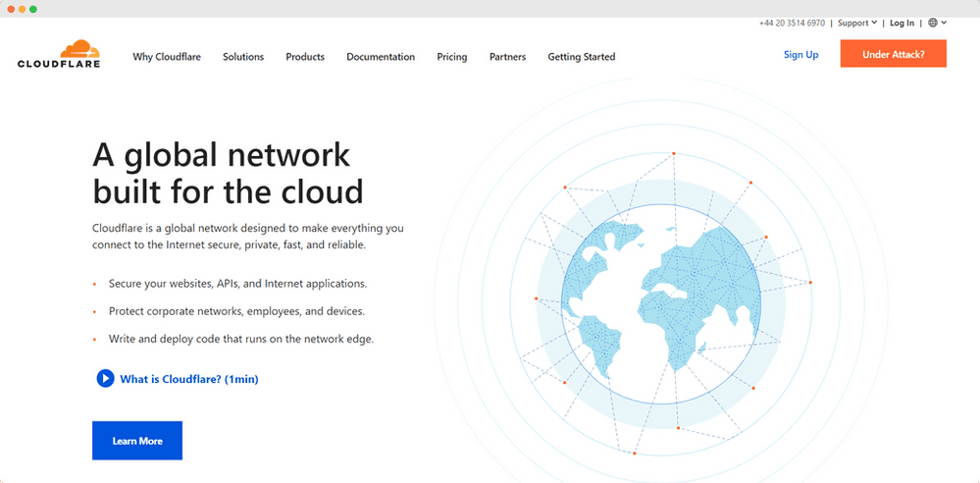Viewport: 980px width, 483px height.
Task: Open the Products menu
Action: pyautogui.click(x=305, y=57)
